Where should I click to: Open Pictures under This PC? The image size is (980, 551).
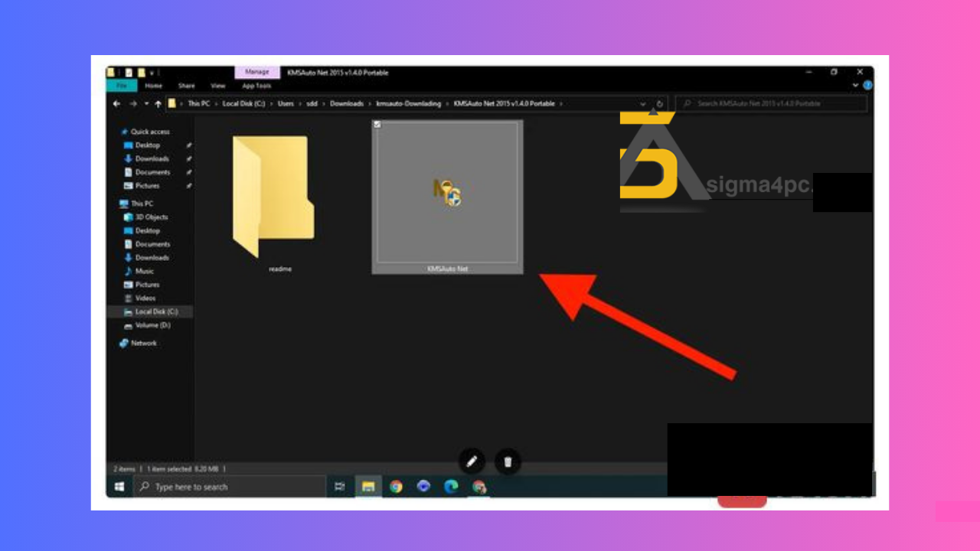click(148, 285)
